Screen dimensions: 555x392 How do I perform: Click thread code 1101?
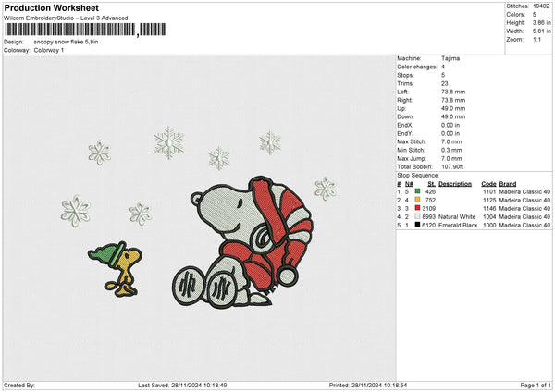click(x=489, y=191)
